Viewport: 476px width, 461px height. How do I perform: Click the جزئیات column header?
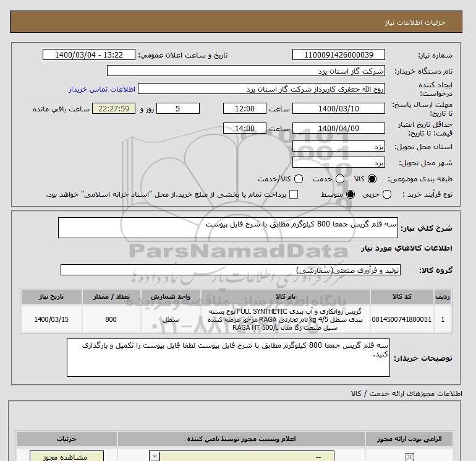point(67,439)
